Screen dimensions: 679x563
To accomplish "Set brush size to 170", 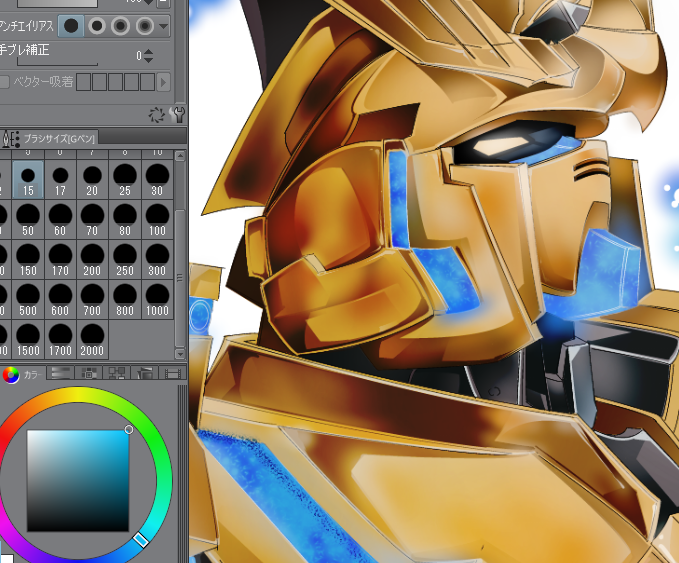I will click(60, 259).
